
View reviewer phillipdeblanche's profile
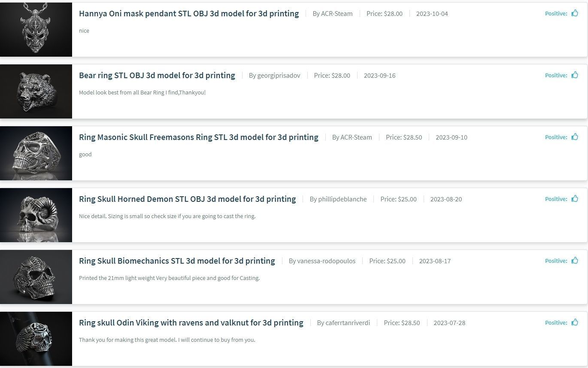click(x=342, y=199)
